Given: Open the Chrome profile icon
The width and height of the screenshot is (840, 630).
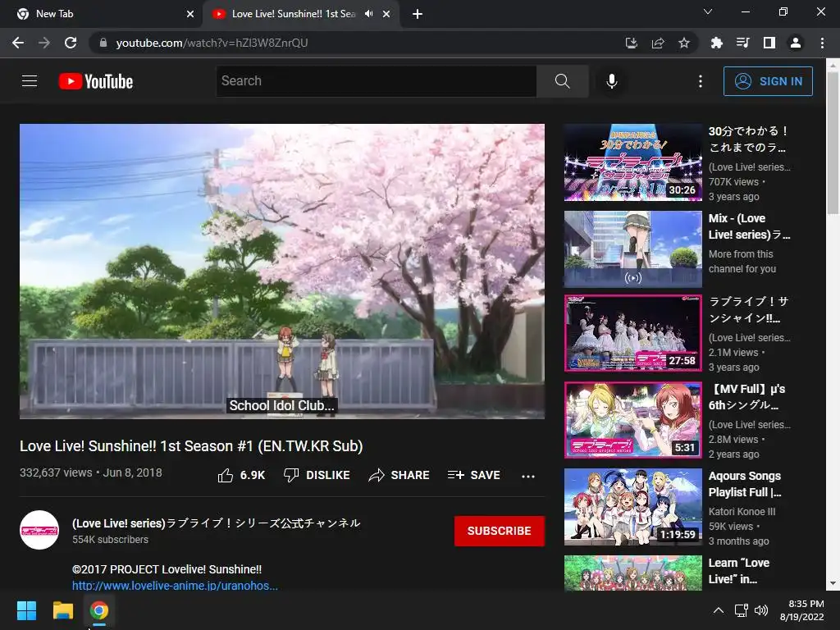Looking at the screenshot, I should [x=796, y=43].
